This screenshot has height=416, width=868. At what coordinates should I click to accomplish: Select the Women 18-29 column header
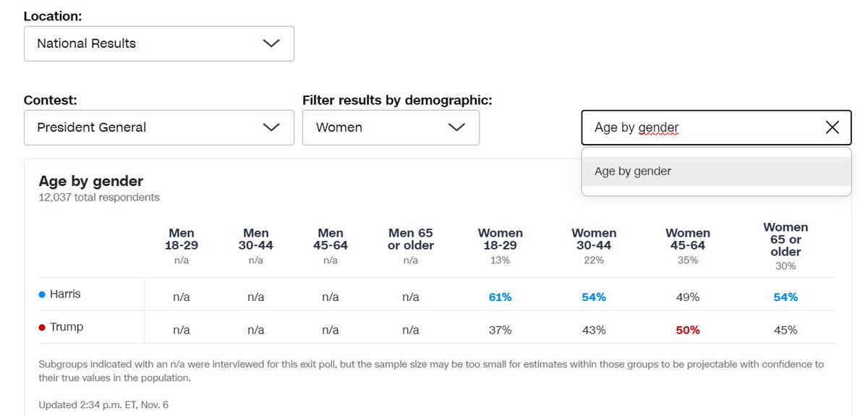point(500,239)
